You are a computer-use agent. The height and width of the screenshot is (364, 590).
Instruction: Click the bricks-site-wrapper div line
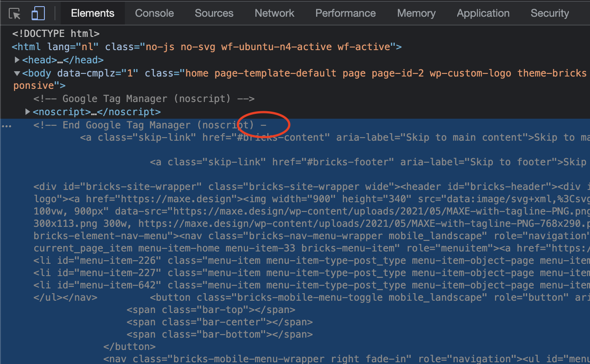coord(312,187)
